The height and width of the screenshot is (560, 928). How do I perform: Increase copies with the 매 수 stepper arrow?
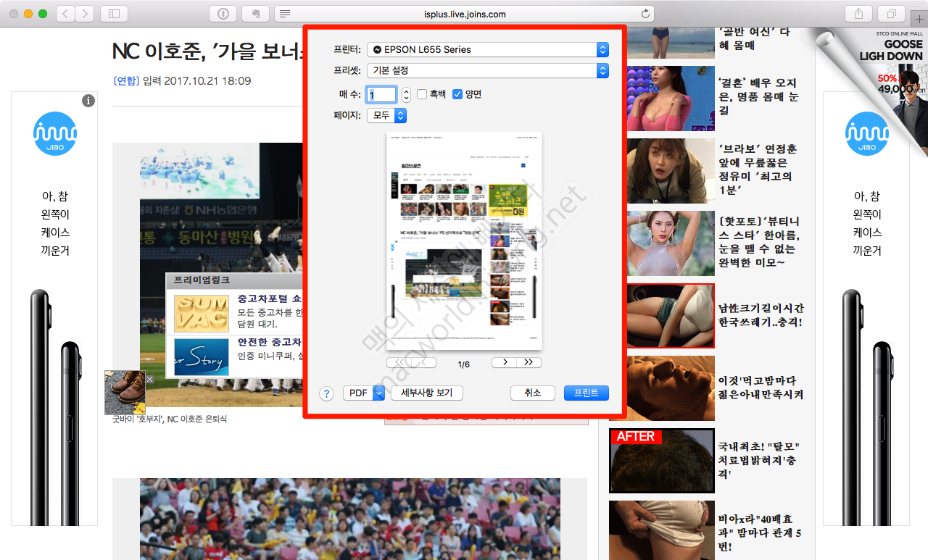point(405,91)
